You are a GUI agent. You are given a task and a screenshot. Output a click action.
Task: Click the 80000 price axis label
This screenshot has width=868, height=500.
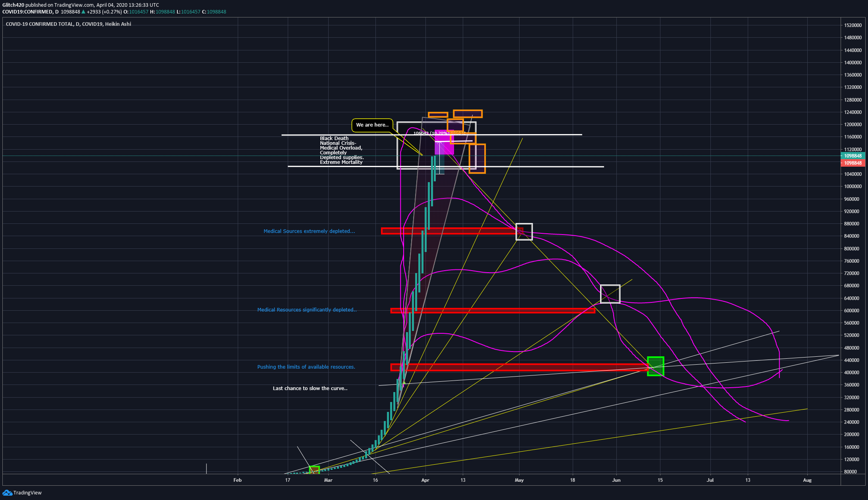[851, 472]
